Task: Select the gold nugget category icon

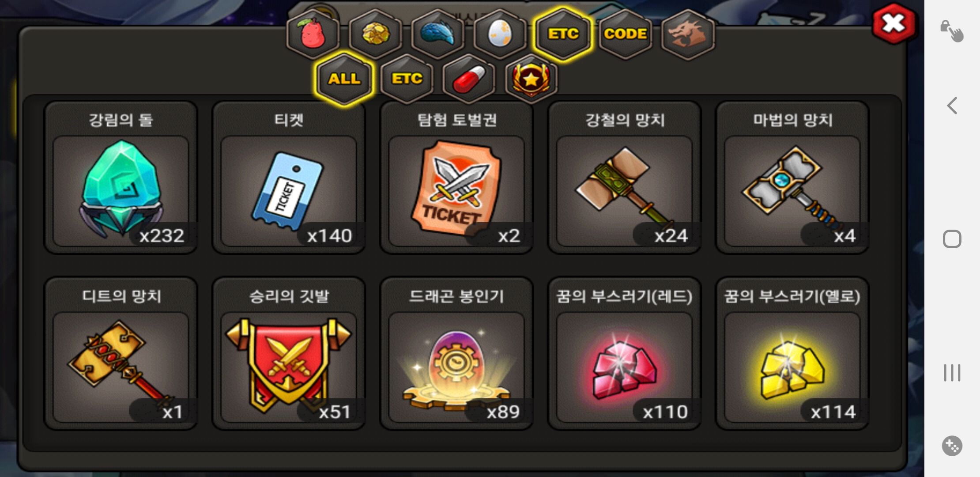Action: pyautogui.click(x=375, y=34)
